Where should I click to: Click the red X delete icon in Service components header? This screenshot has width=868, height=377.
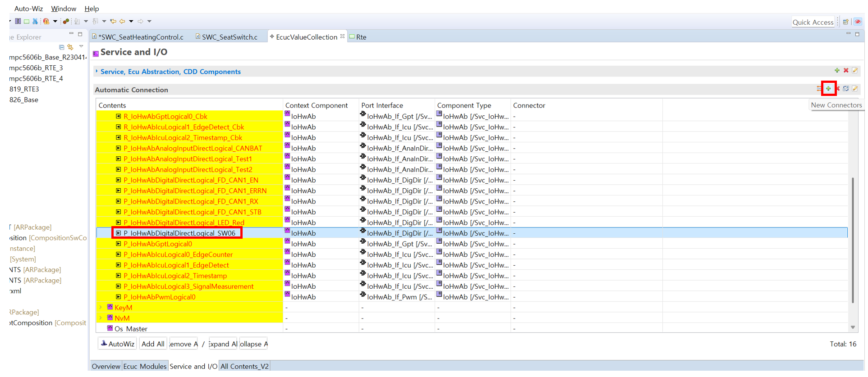pos(846,71)
